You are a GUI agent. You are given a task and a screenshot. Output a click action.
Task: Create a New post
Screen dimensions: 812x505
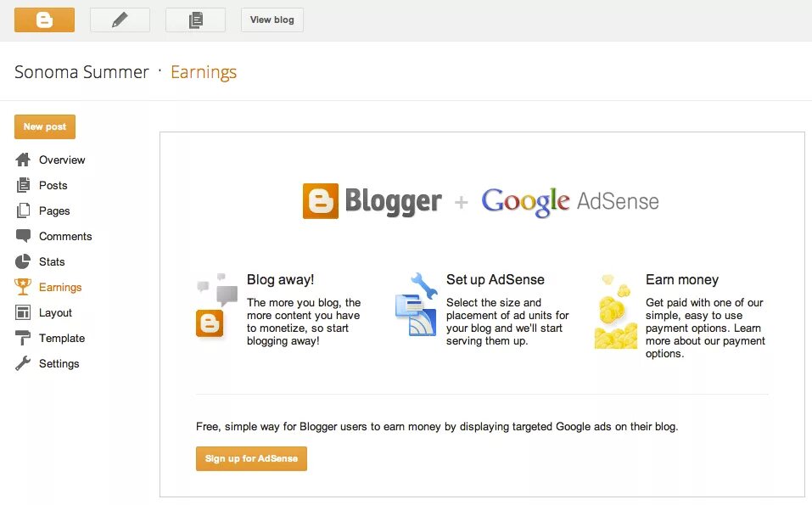tap(45, 127)
